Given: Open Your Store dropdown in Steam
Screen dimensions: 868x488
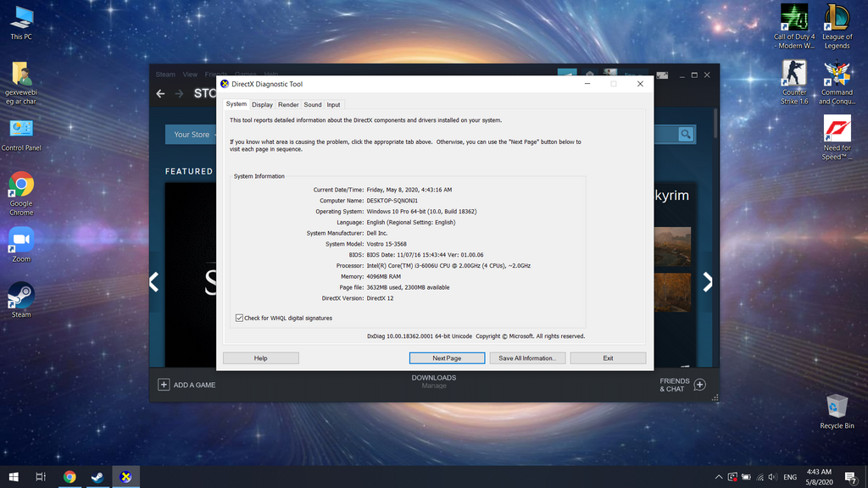Looking at the screenshot, I should coord(192,135).
